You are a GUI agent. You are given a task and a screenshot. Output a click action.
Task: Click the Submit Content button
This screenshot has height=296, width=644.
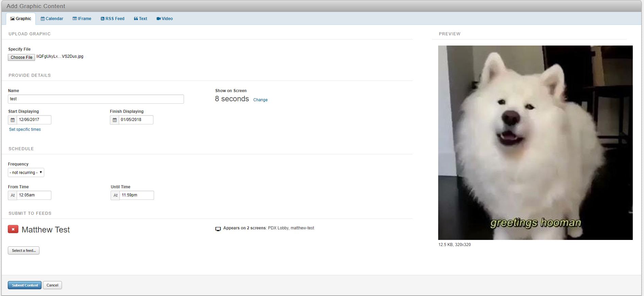tap(25, 285)
